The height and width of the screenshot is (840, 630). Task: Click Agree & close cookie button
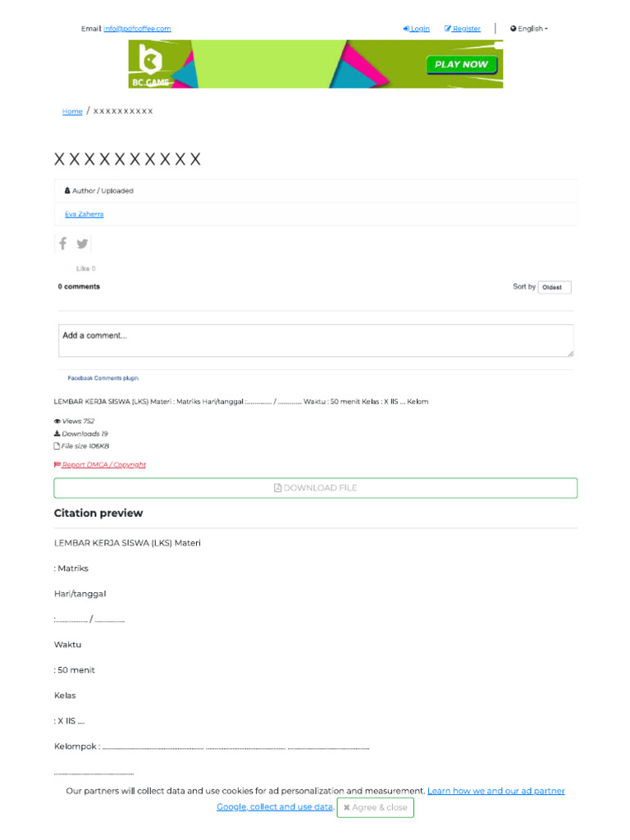tap(376, 807)
